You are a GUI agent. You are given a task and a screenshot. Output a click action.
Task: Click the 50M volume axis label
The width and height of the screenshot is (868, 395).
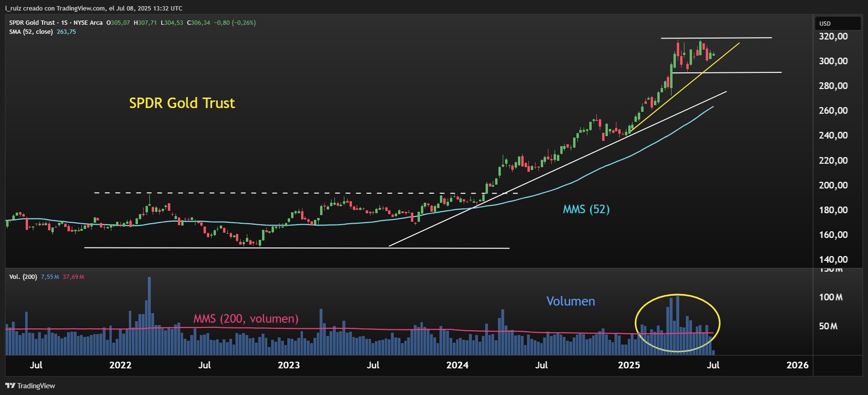click(828, 326)
